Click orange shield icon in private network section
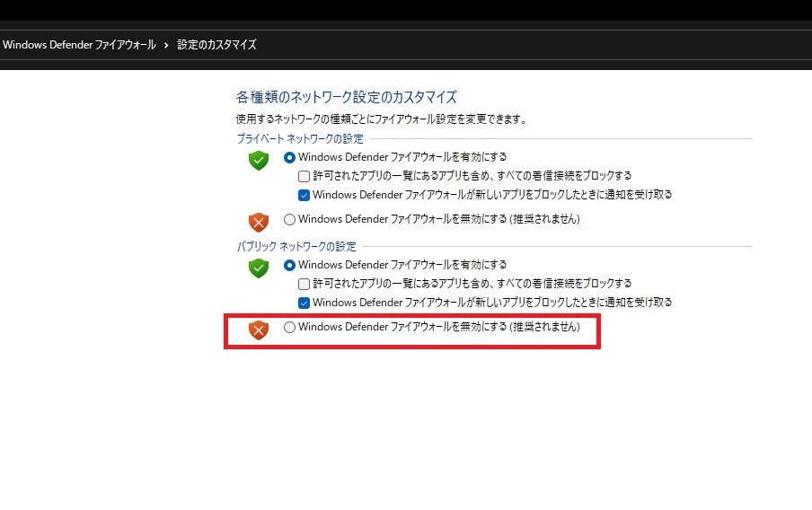 [259, 222]
